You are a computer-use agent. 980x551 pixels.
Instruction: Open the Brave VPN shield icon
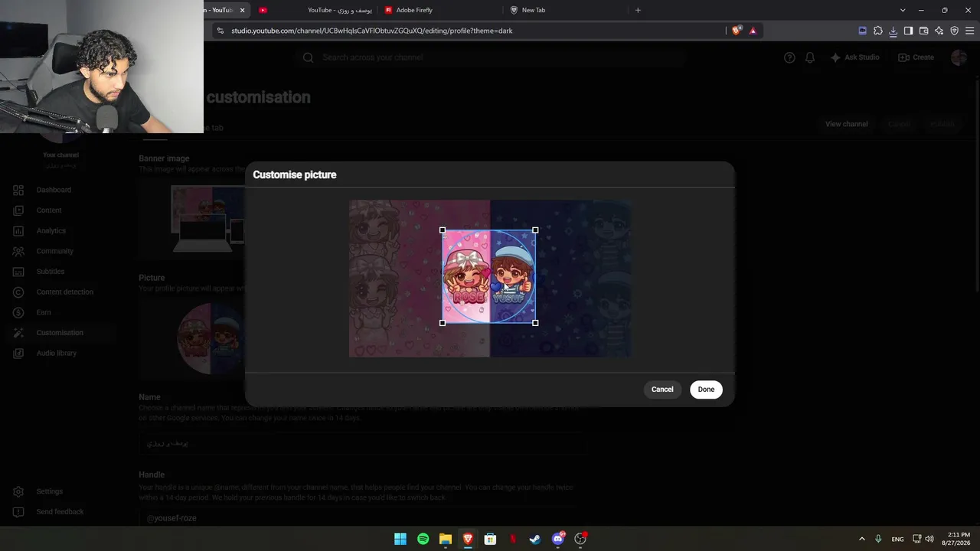click(x=954, y=31)
